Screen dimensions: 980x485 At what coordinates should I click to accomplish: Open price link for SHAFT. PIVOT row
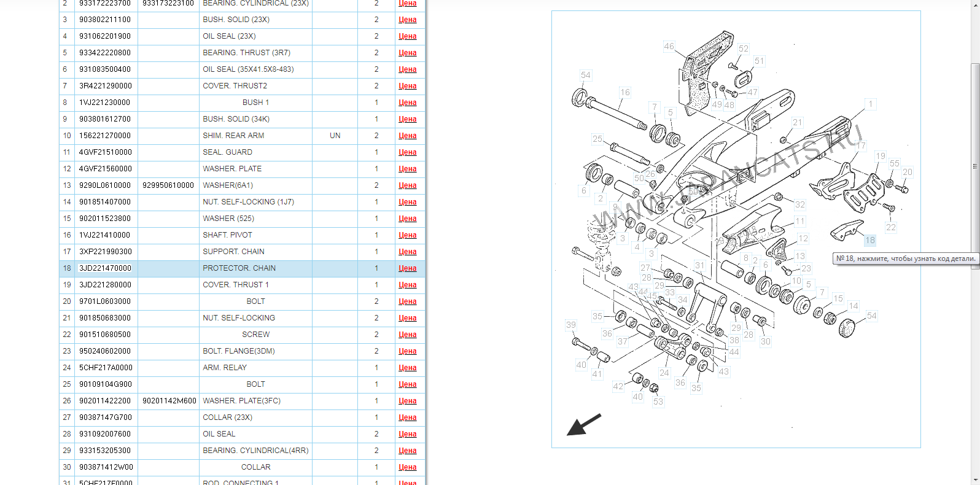click(x=407, y=235)
